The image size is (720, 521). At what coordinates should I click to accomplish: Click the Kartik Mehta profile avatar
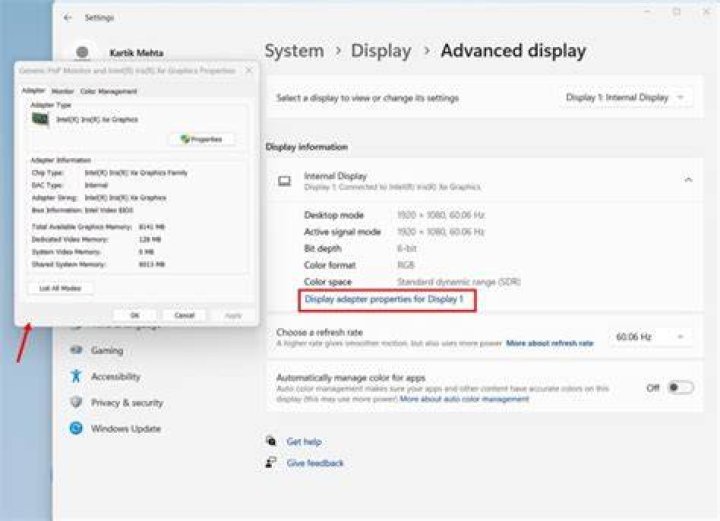(x=83, y=52)
